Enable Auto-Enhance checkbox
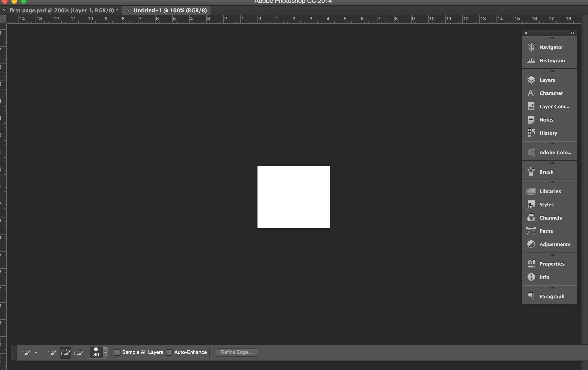Viewport: 588px width, 370px height. point(169,352)
